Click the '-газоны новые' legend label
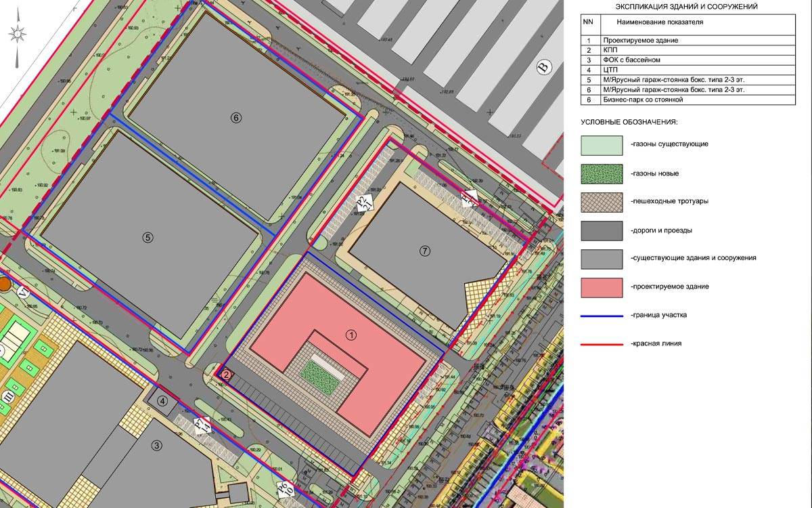Image resolution: width=812 pixels, height=508 pixels. (654, 173)
